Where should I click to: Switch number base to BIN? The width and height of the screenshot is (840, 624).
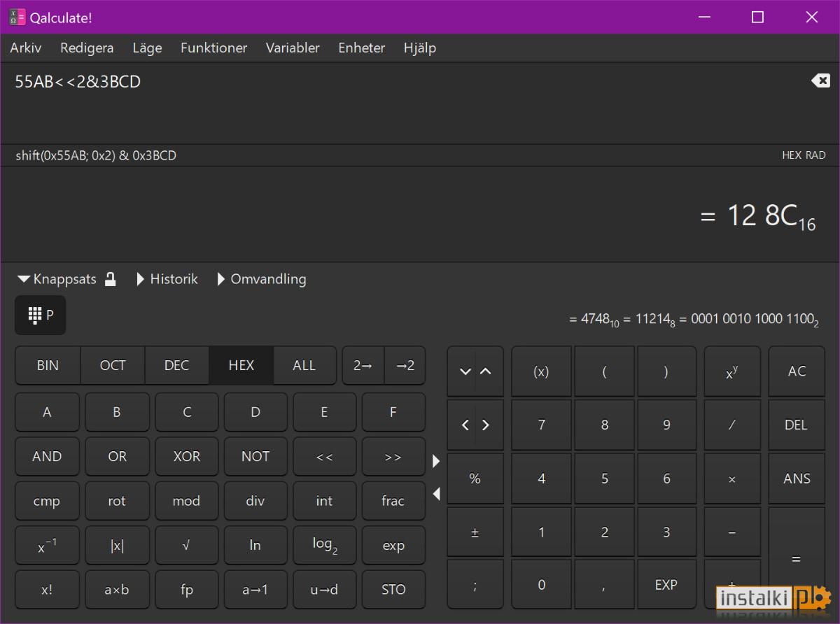[x=48, y=365]
